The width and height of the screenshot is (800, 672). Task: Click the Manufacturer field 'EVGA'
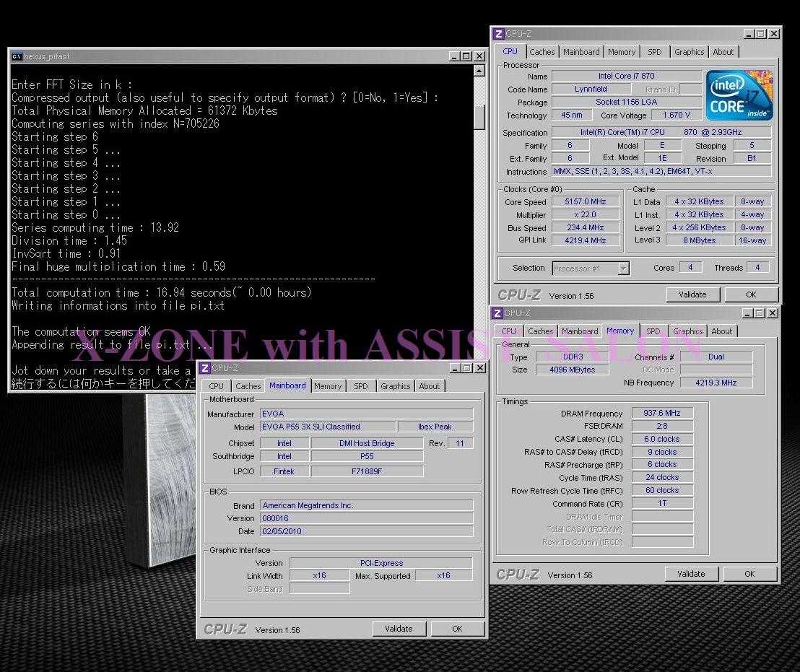(366, 414)
